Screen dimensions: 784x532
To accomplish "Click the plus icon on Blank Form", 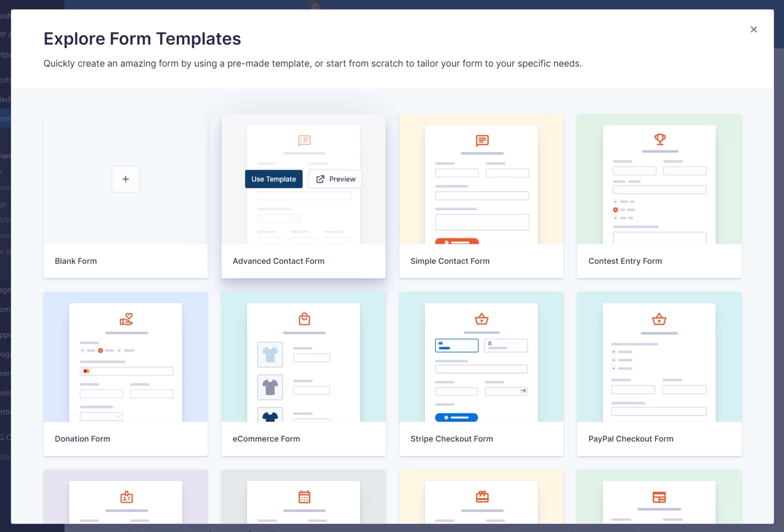I will click(126, 179).
